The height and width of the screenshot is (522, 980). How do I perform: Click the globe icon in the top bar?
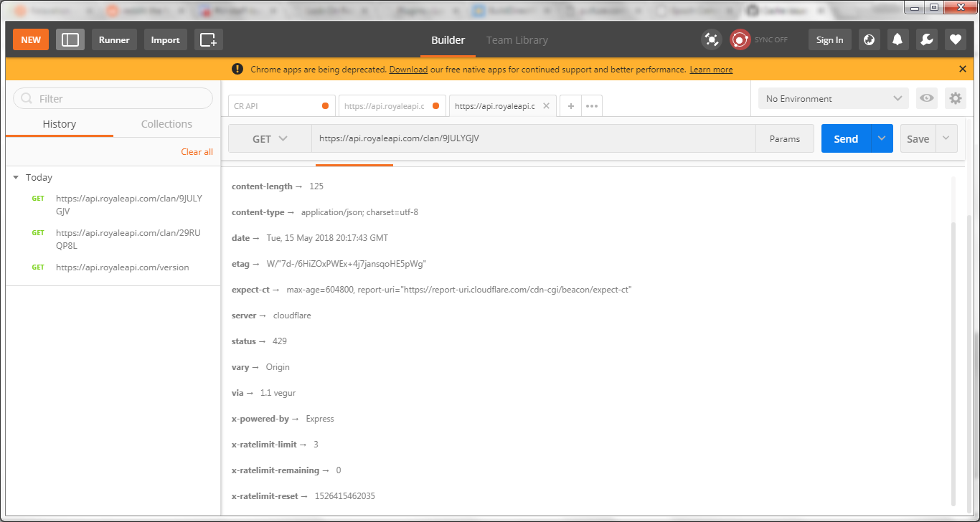pyautogui.click(x=868, y=39)
